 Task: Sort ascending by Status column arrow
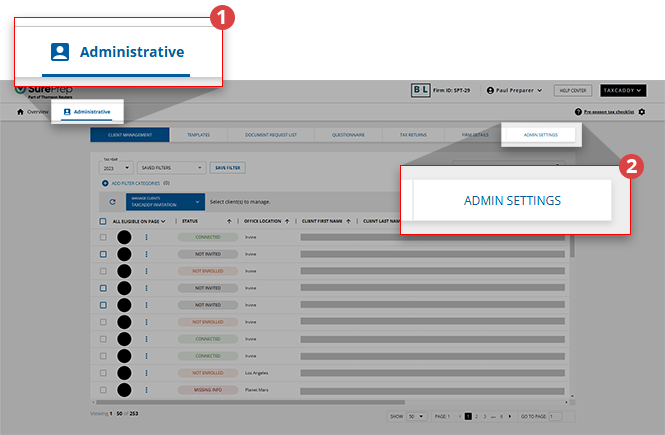pos(229,221)
